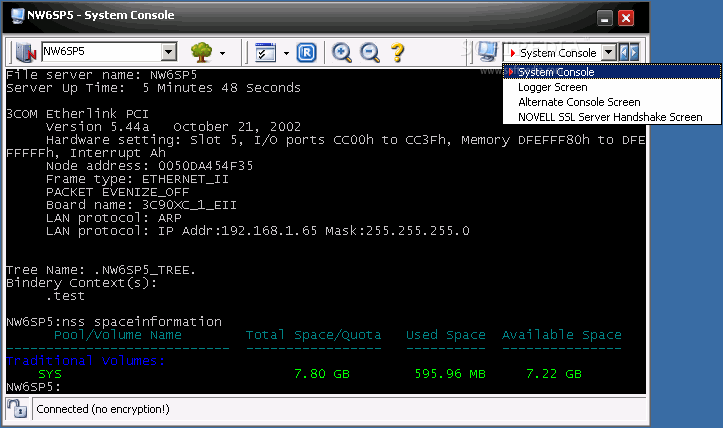Expand the dropdown arrow beside the tree icon
This screenshot has height=428, width=723.
223,54
